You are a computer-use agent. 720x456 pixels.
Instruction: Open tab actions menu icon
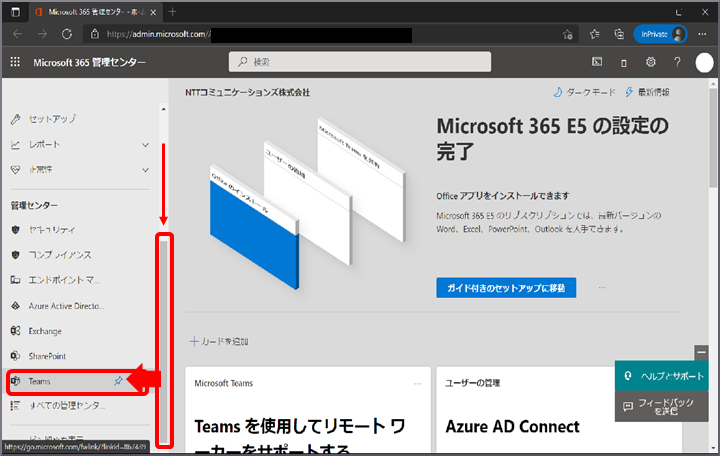pos(15,12)
